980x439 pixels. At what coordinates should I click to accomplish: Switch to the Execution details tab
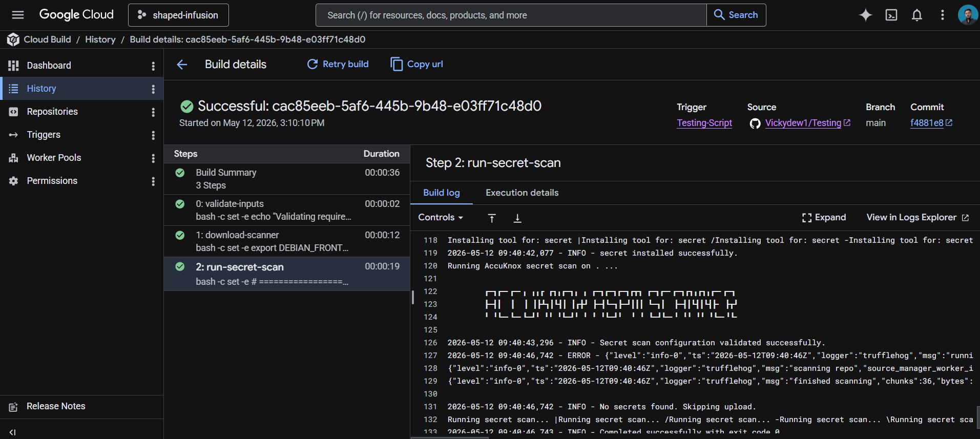pos(522,193)
